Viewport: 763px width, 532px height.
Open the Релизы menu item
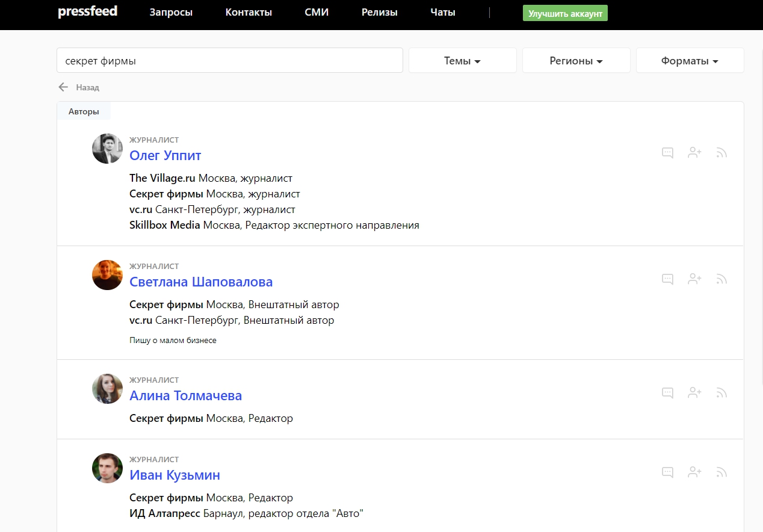coord(379,12)
